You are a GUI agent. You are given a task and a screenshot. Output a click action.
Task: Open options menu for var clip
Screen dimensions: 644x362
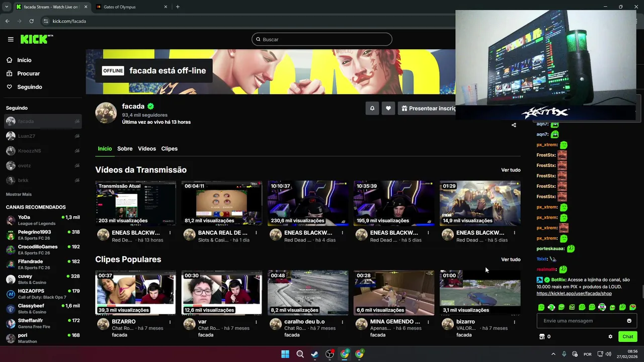pos(256,322)
